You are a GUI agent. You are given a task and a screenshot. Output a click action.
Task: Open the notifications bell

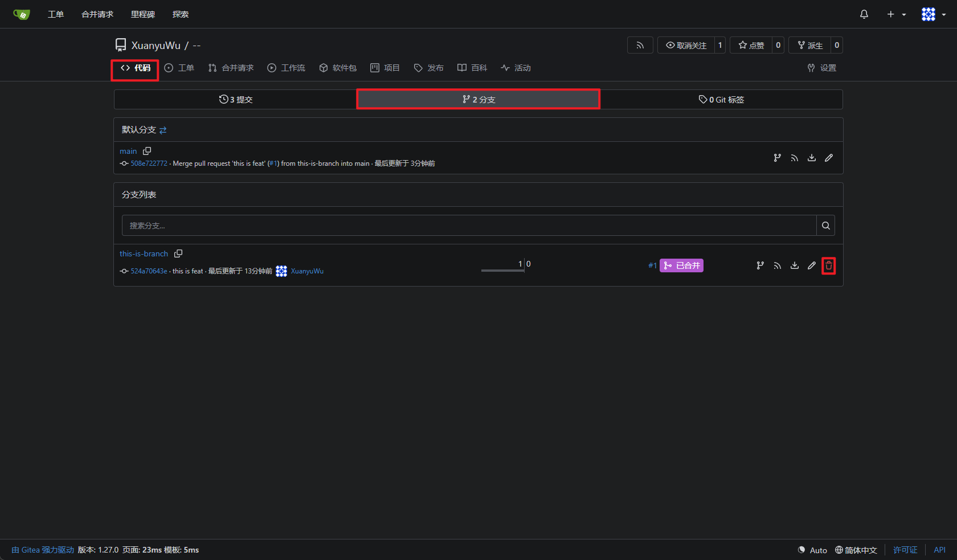tap(864, 14)
